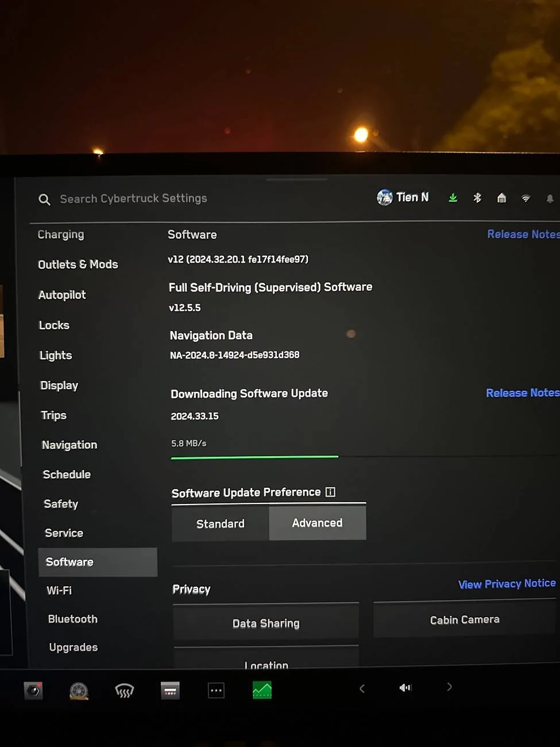Image resolution: width=560 pixels, height=747 pixels.
Task: Open the Tien N profile avatar
Action: point(384,198)
